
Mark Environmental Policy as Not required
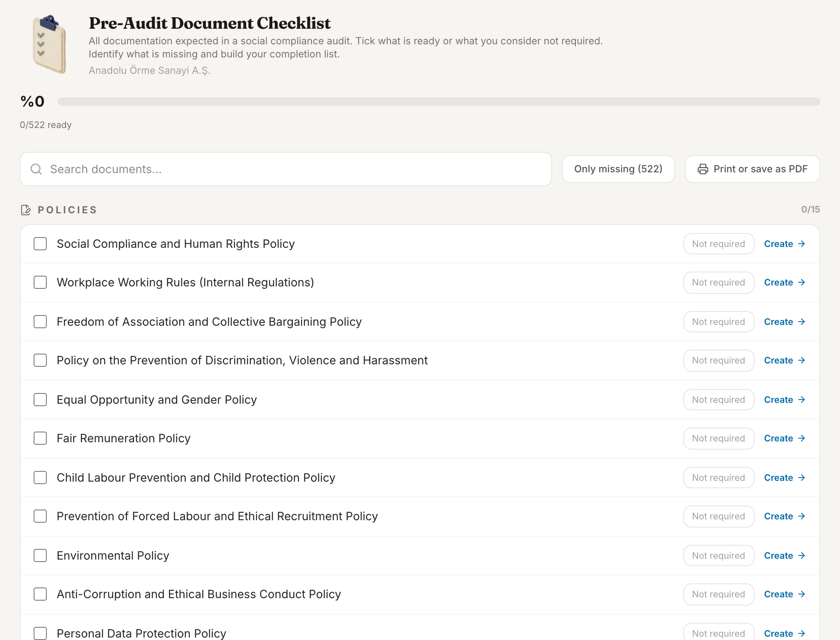click(x=719, y=555)
